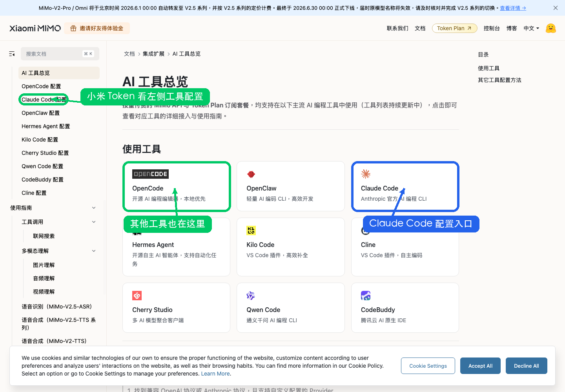
Task: Open Kilo Code 配置 in the sidebar
Action: coord(40,140)
